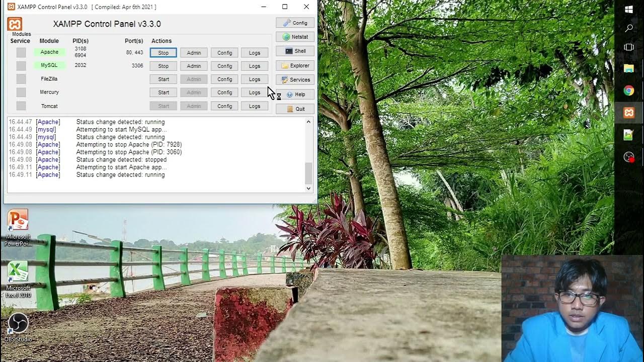Select the FileZilla module label
Viewport: 644px width, 362px height.
pyautogui.click(x=49, y=79)
